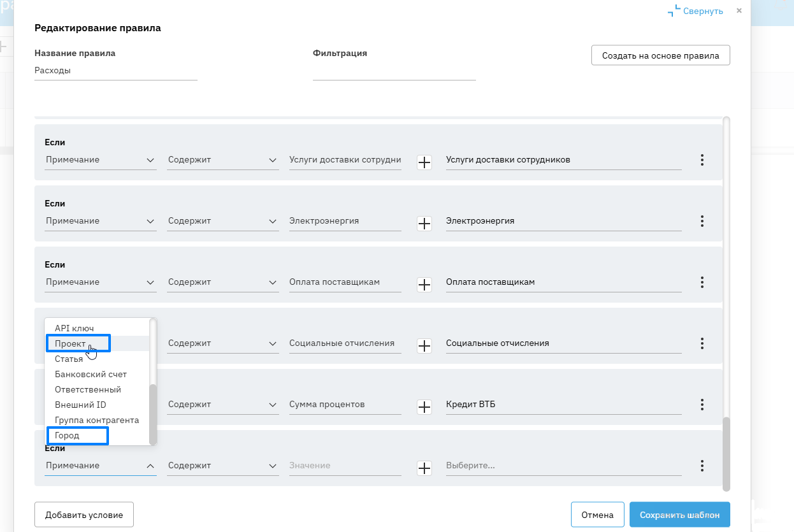Click plus icon in Оплата поставщикам row
The width and height of the screenshot is (794, 532).
click(x=424, y=285)
